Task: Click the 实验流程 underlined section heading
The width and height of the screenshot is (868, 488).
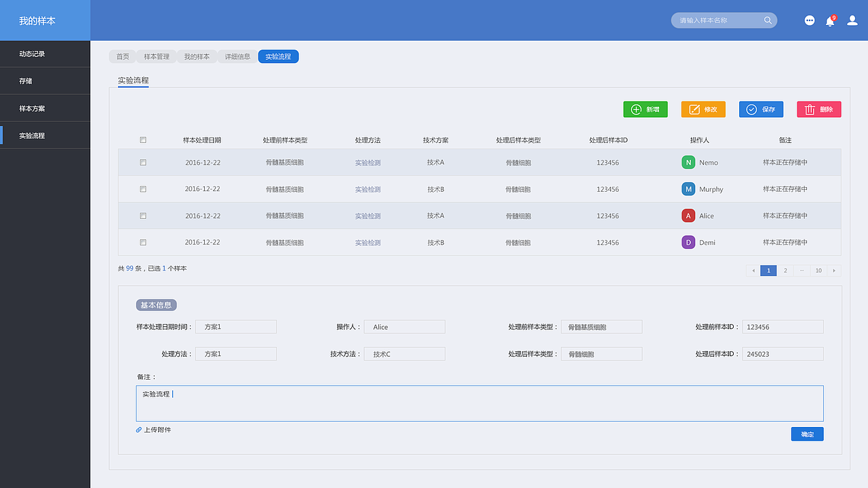Action: point(133,80)
